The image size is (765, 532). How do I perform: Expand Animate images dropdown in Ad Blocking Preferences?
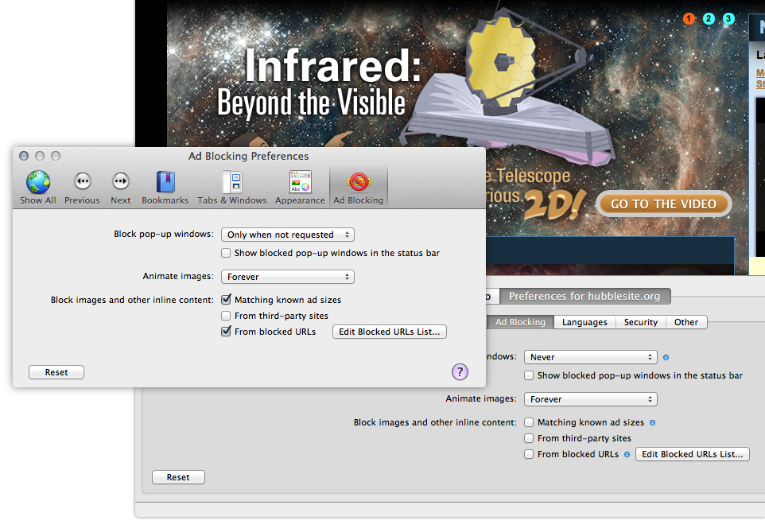[x=287, y=277]
